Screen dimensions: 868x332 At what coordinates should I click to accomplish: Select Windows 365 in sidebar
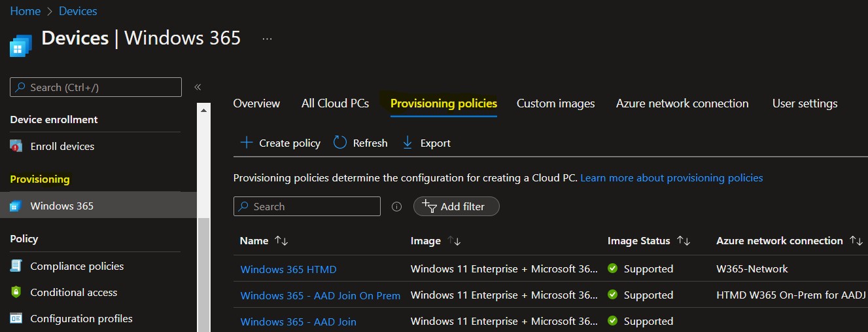tap(98, 206)
